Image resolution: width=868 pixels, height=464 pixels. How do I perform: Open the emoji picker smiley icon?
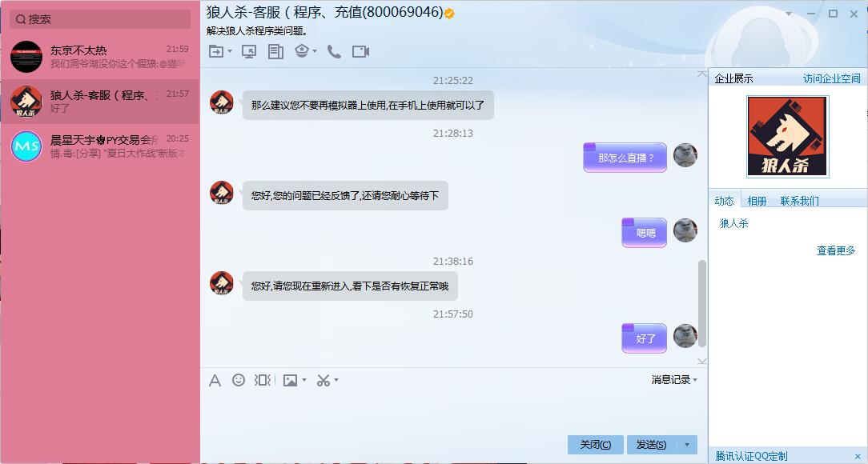click(x=239, y=380)
